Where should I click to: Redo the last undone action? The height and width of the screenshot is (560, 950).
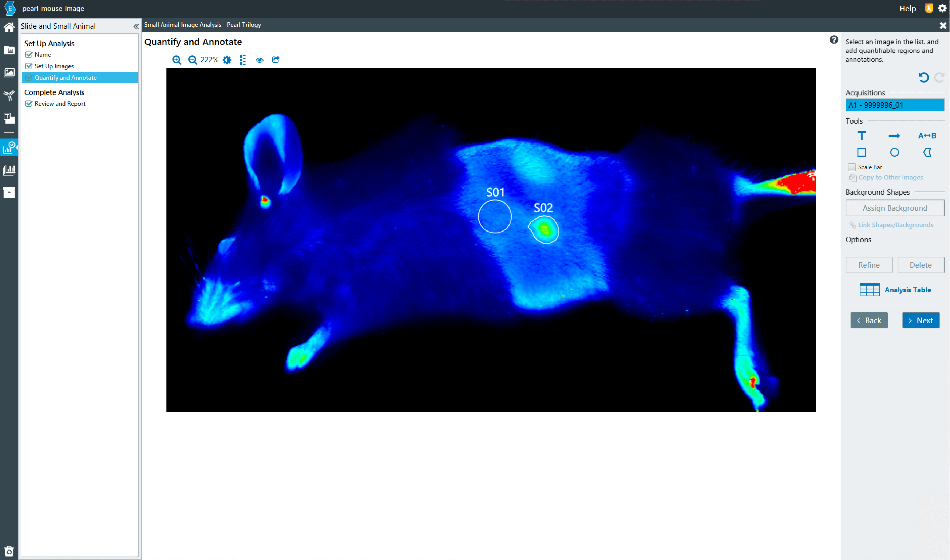[x=939, y=77]
